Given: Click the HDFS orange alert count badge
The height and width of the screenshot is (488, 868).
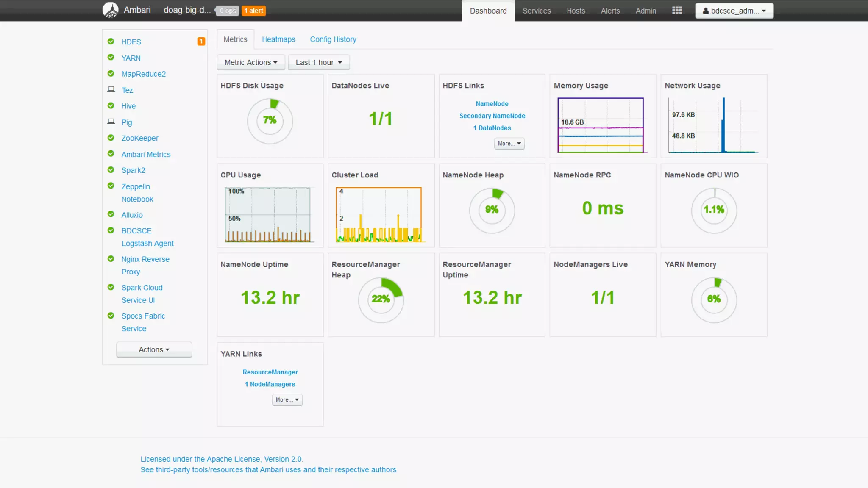Looking at the screenshot, I should 201,42.
